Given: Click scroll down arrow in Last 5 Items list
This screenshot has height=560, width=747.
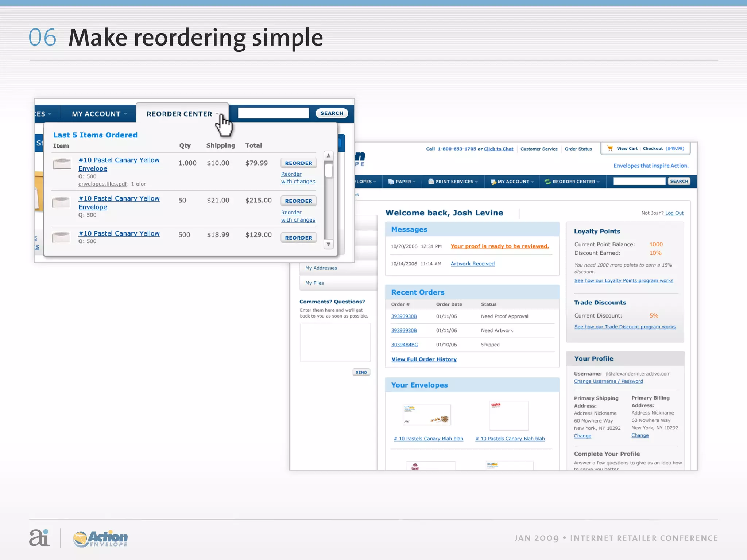Looking at the screenshot, I should click(329, 244).
